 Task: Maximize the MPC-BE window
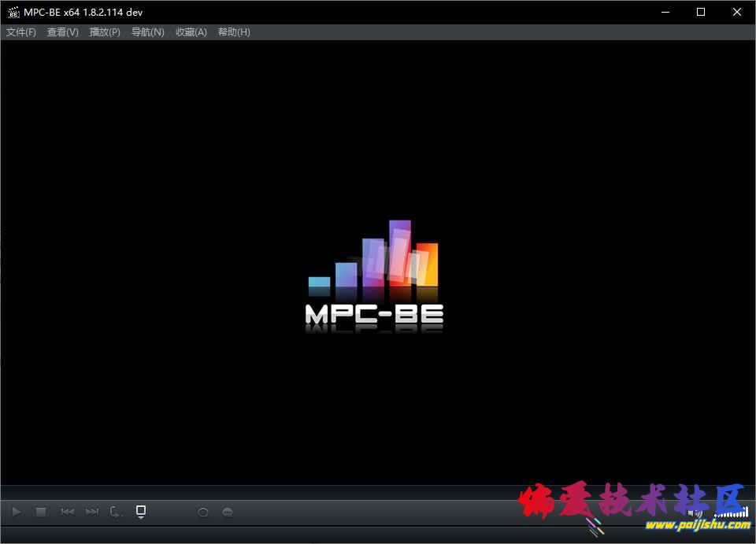(x=701, y=12)
